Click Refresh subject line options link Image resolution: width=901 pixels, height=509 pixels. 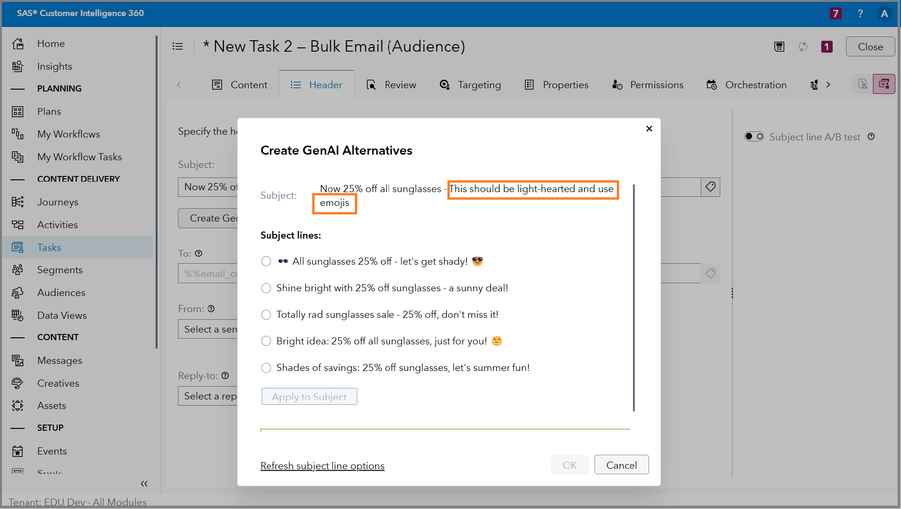coord(322,466)
